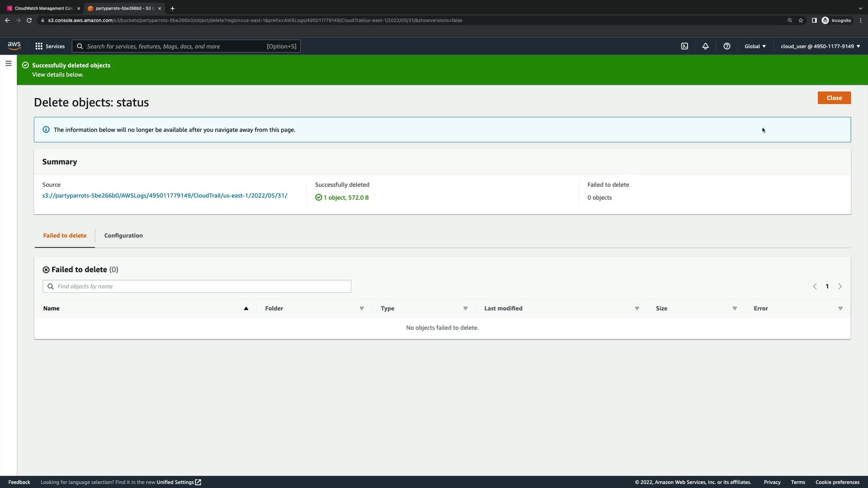
Task: Open the cloud_user account dropdown
Action: (x=820, y=46)
